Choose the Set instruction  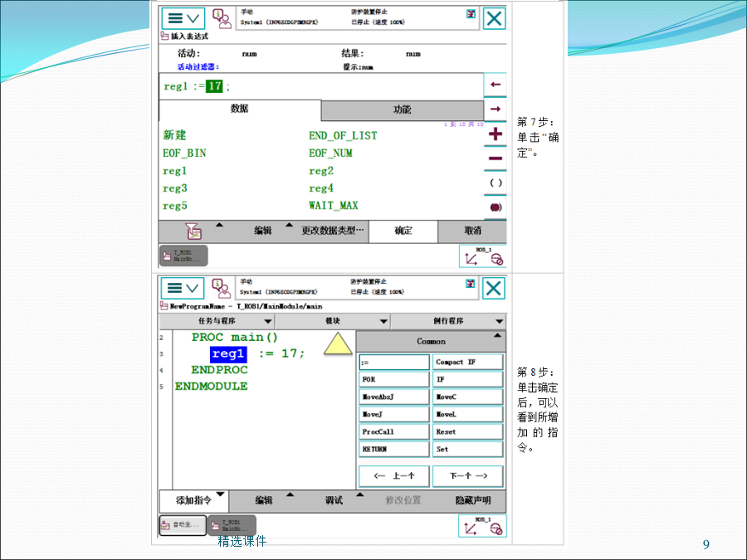click(x=468, y=450)
